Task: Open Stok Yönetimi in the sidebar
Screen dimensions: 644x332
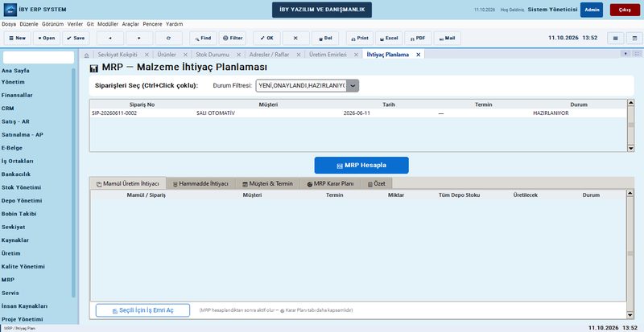Action: pos(22,187)
